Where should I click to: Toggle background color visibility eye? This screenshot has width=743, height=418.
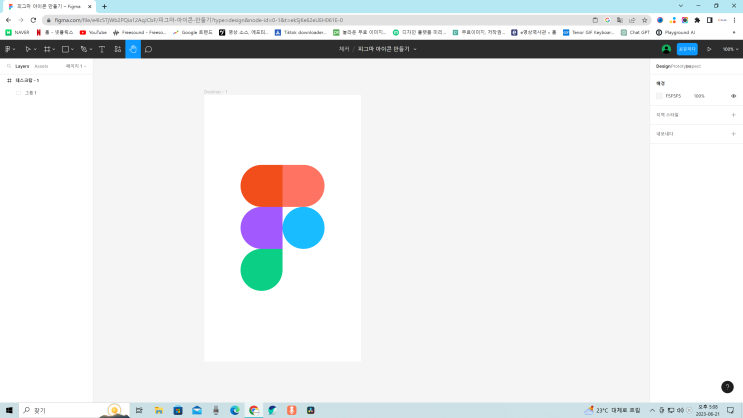tap(734, 96)
